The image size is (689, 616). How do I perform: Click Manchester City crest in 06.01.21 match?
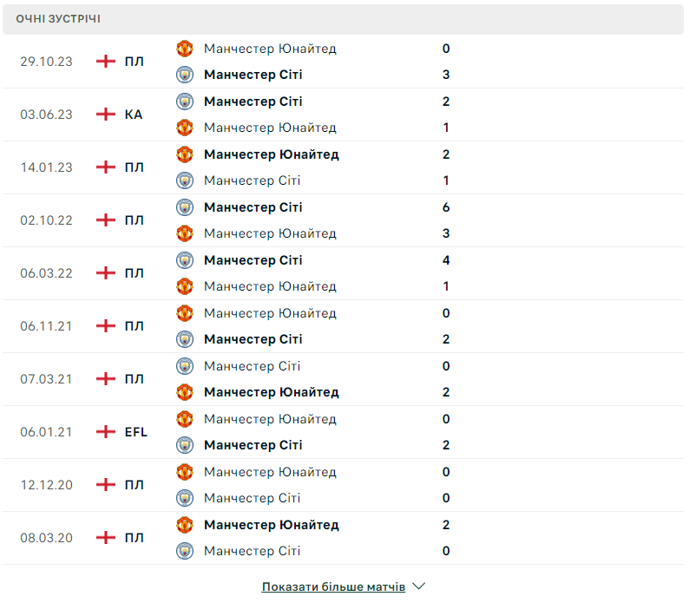184,445
